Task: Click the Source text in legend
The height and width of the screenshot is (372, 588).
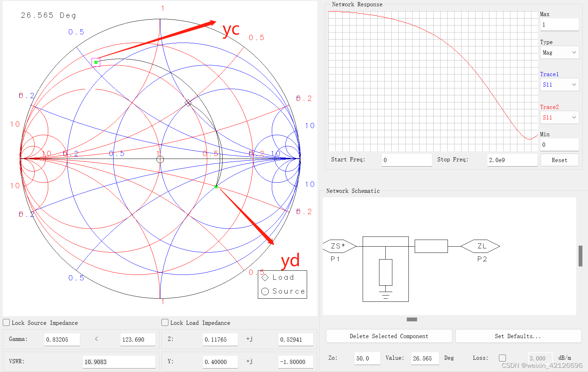Action: [289, 291]
